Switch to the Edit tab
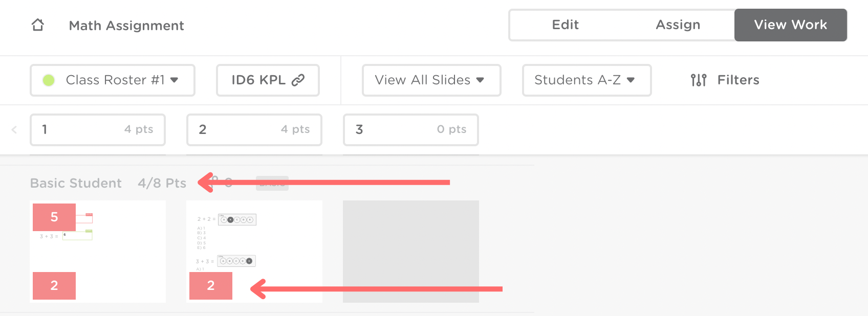 565,25
